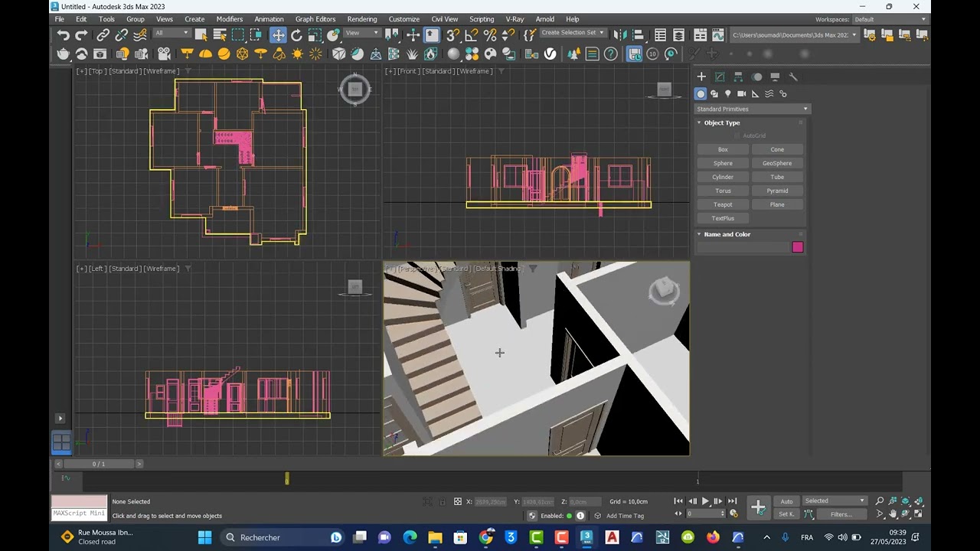Open the Scripting menu
The width and height of the screenshot is (980, 551).
pos(481,19)
